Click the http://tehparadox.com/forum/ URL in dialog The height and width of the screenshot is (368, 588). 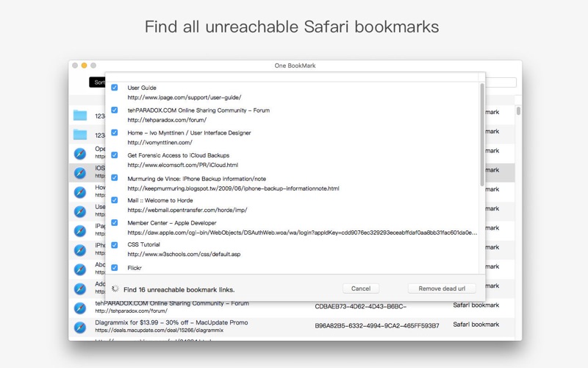(x=167, y=120)
